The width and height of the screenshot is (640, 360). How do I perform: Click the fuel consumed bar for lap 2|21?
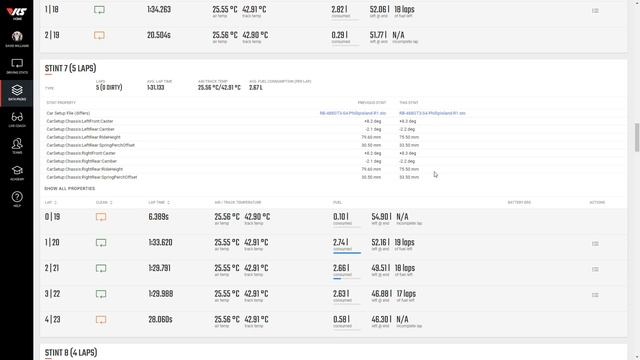pyautogui.click(x=346, y=278)
